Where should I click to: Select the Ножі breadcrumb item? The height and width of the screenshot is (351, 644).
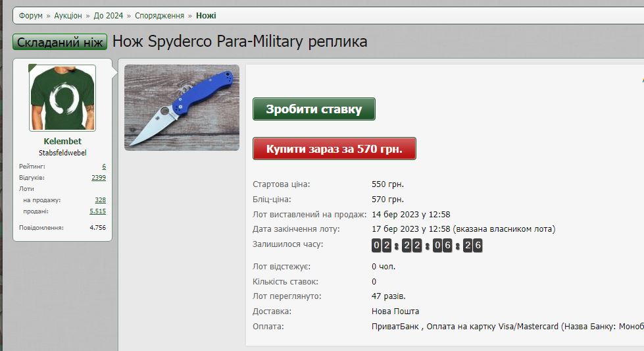pyautogui.click(x=206, y=16)
